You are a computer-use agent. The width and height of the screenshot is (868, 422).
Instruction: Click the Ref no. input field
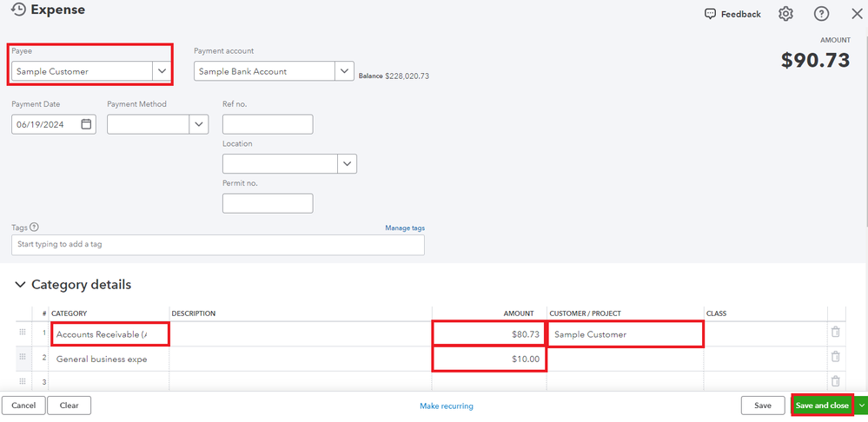pyautogui.click(x=268, y=124)
